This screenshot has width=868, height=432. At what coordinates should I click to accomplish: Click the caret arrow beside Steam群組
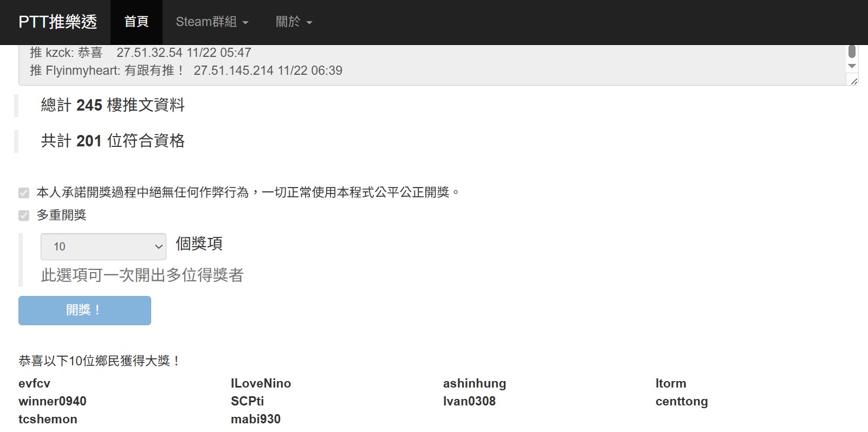click(x=245, y=23)
